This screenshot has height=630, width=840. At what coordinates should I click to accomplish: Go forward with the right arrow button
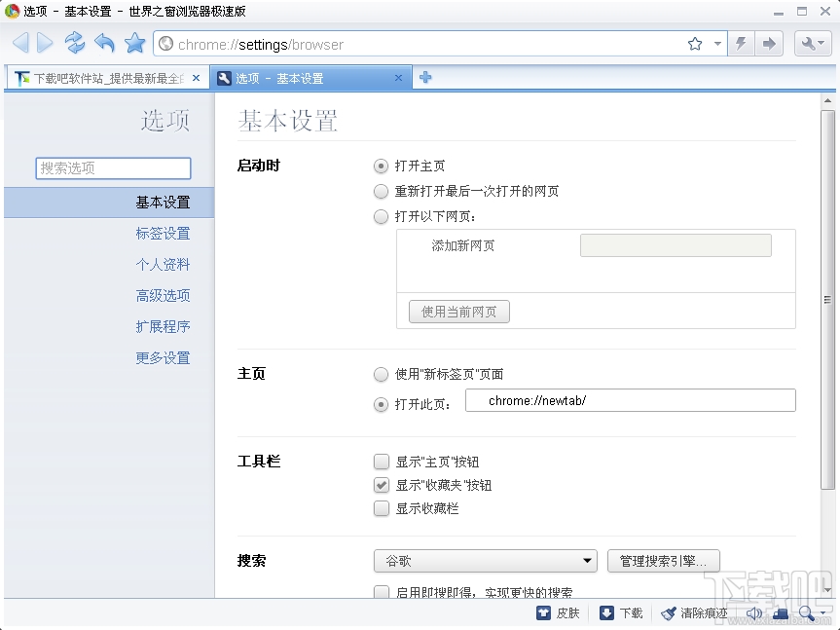(45, 43)
